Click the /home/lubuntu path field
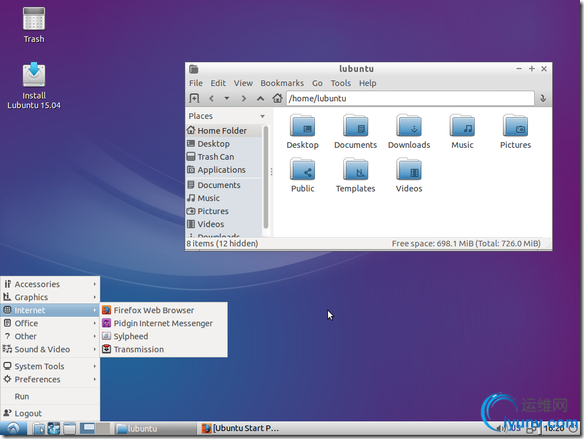584x439 pixels. (410, 98)
